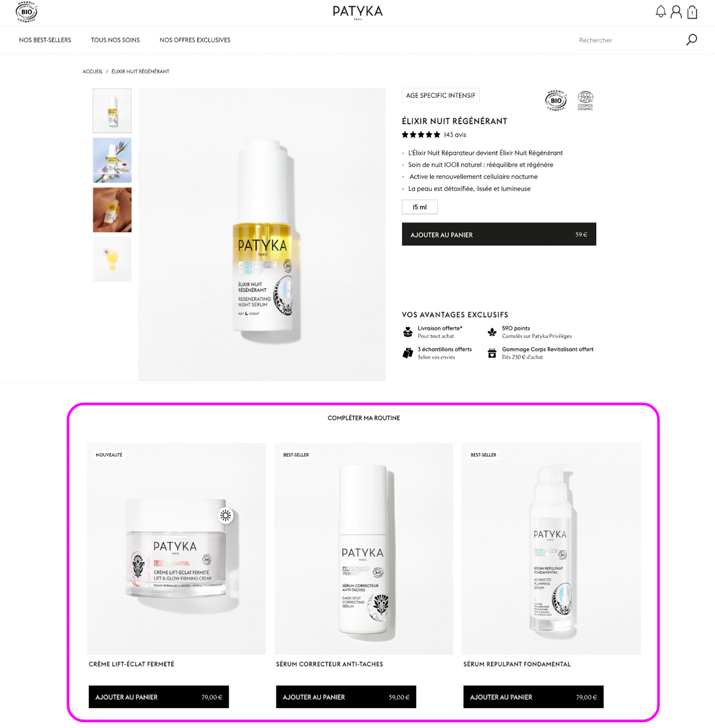Click the search magnifying glass icon
The width and height of the screenshot is (715, 728).
point(691,40)
